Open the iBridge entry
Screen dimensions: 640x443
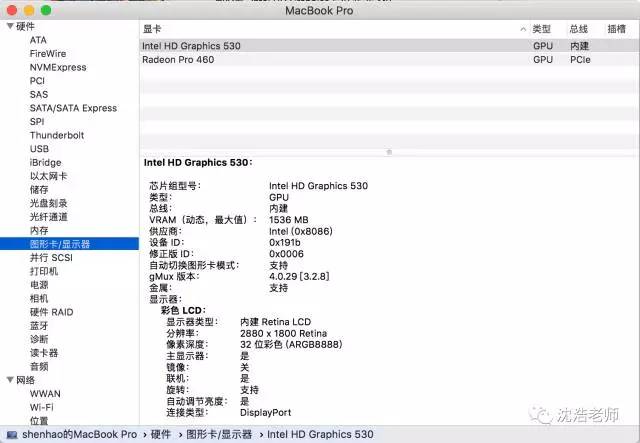[45, 163]
